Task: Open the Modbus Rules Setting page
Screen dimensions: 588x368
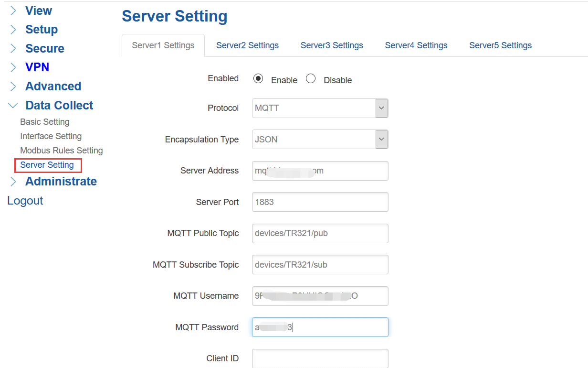Action: 61,150
